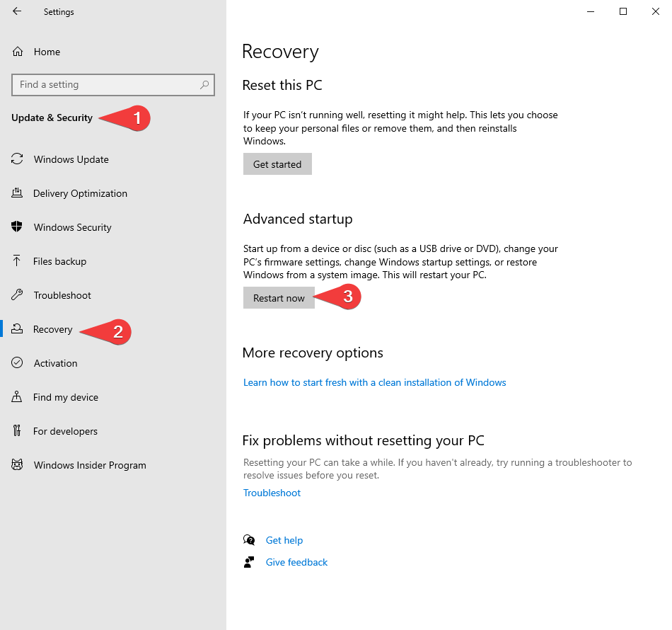
Task: Open the Give feedback link
Action: tap(296, 562)
